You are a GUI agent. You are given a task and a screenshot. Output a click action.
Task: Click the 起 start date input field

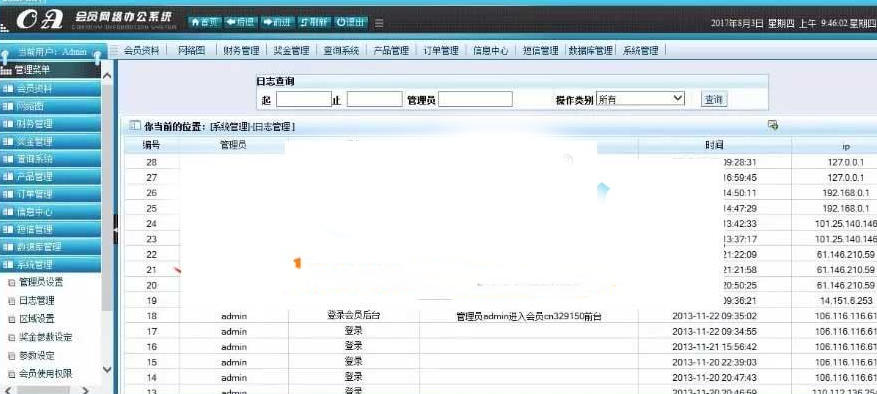point(304,99)
